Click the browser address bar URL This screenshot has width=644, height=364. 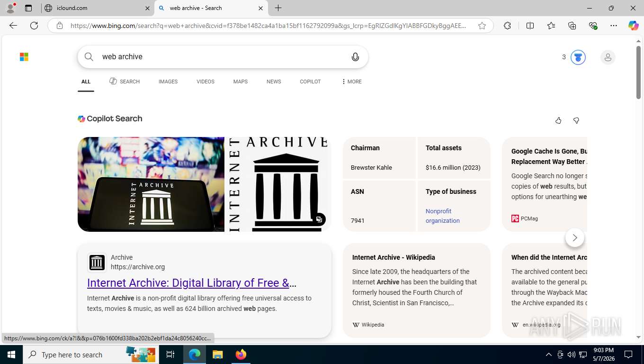tap(268, 26)
